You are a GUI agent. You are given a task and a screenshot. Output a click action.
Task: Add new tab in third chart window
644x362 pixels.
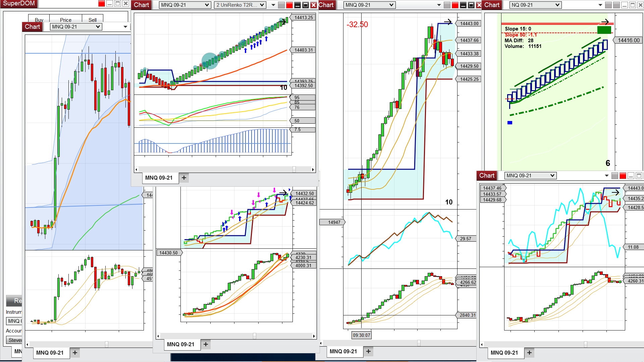(x=368, y=351)
